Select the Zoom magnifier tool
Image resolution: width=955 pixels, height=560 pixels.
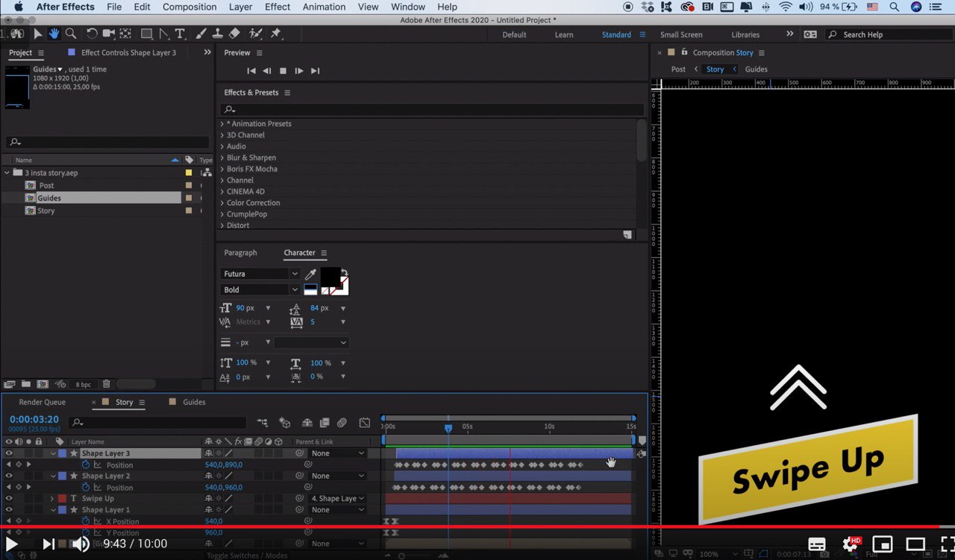[x=71, y=34]
